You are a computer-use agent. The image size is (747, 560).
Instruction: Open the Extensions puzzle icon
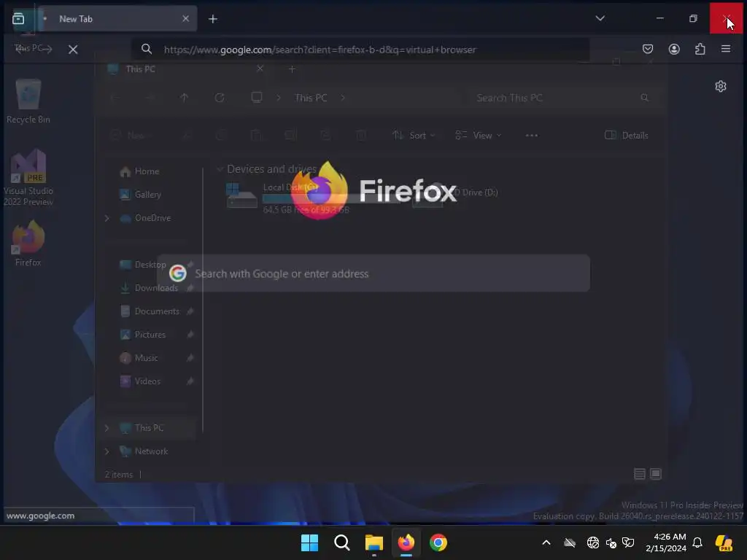700,49
